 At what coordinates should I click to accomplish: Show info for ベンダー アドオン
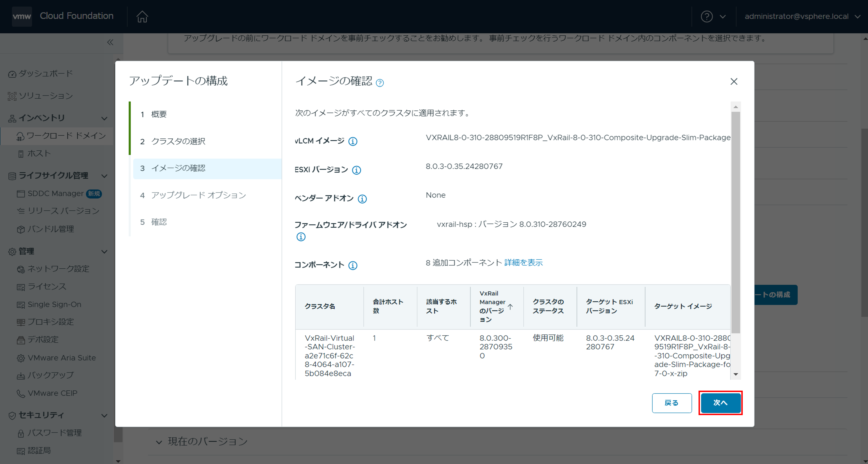(362, 199)
